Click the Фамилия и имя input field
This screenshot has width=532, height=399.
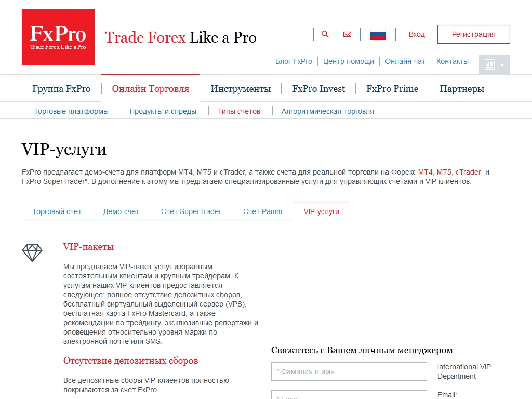349,371
